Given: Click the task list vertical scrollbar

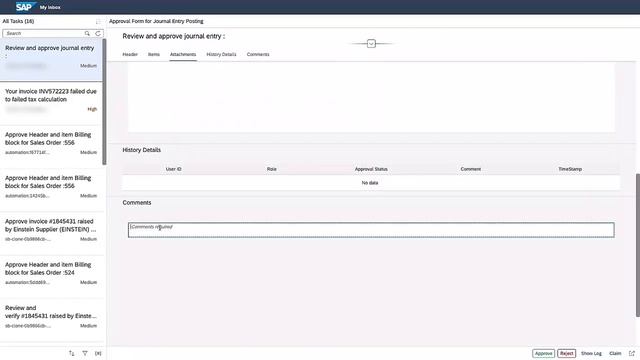Looking at the screenshot, I should click(104, 102).
